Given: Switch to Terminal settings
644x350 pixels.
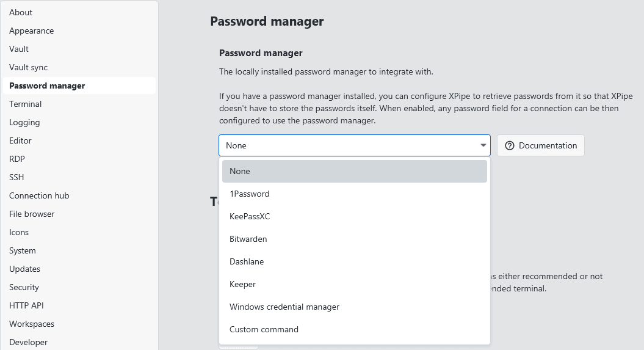Looking at the screenshot, I should (x=25, y=104).
